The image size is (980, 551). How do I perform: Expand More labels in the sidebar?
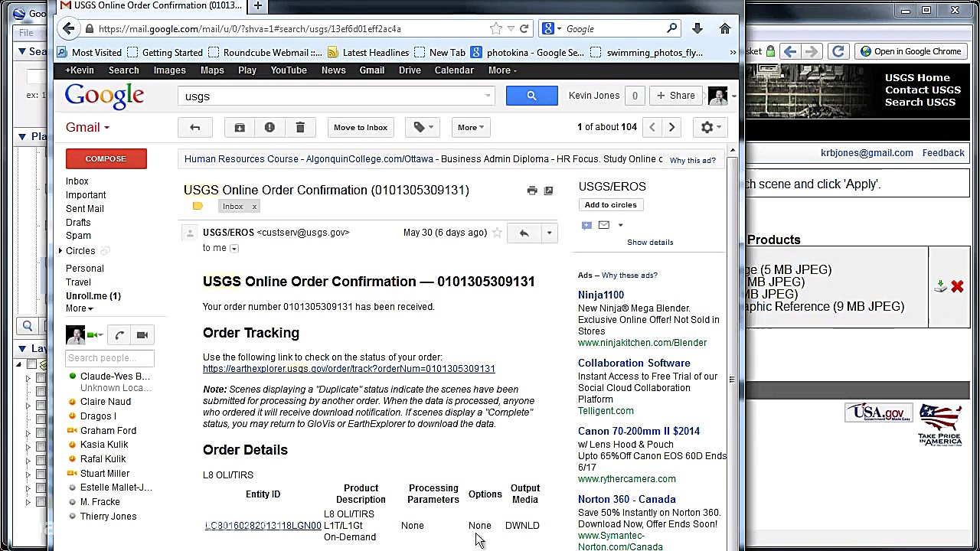point(80,308)
